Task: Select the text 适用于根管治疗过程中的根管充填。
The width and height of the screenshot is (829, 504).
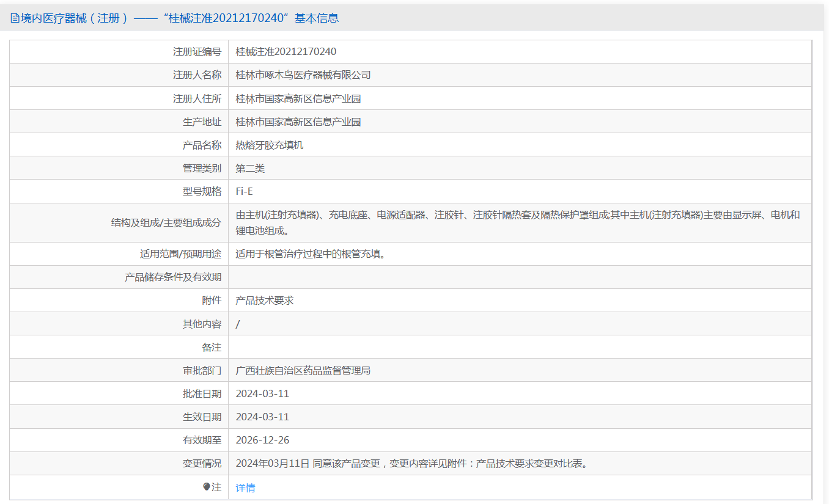Action: click(x=312, y=254)
